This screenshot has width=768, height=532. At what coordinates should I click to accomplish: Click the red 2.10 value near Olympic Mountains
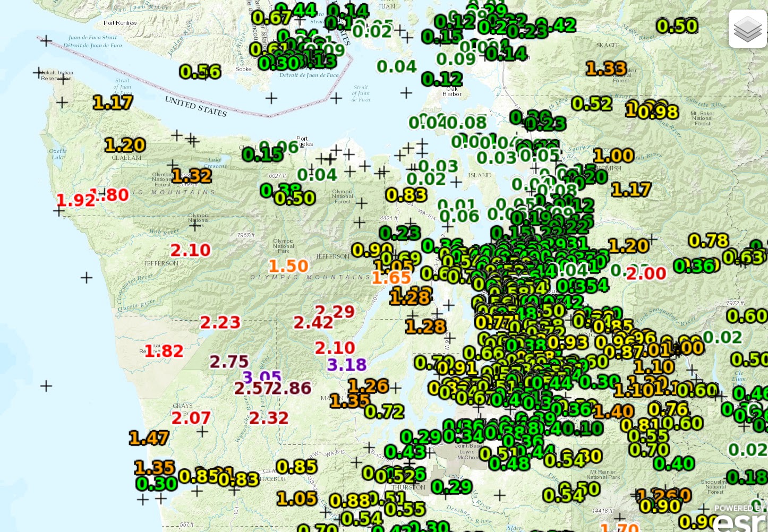(192, 250)
